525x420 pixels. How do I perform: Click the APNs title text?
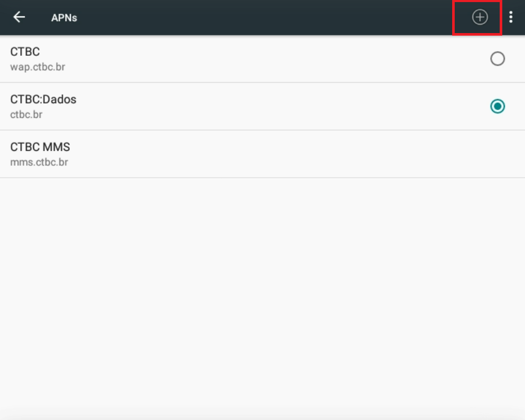tap(64, 18)
